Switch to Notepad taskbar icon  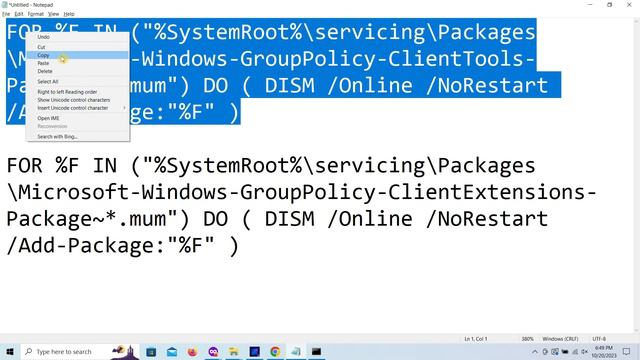coord(296,351)
